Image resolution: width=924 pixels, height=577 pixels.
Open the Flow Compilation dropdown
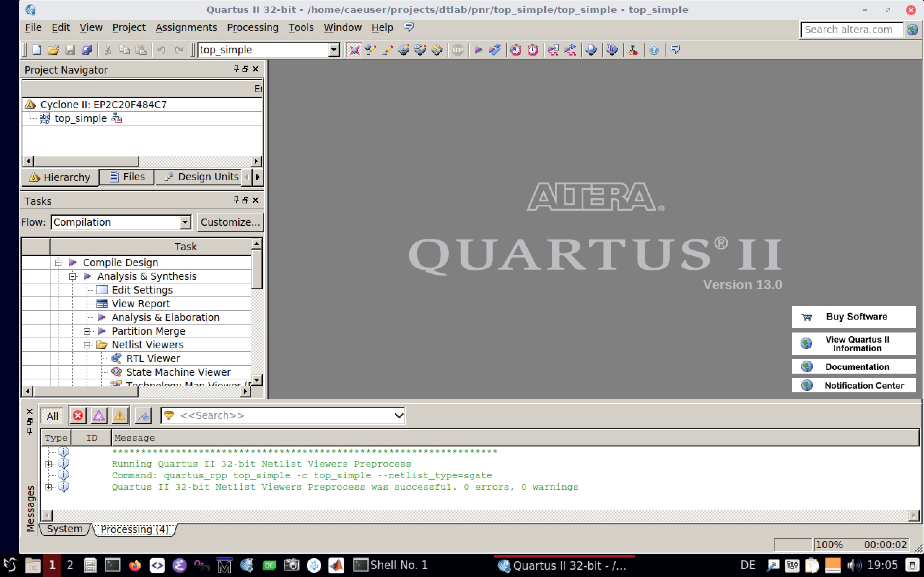click(x=185, y=222)
